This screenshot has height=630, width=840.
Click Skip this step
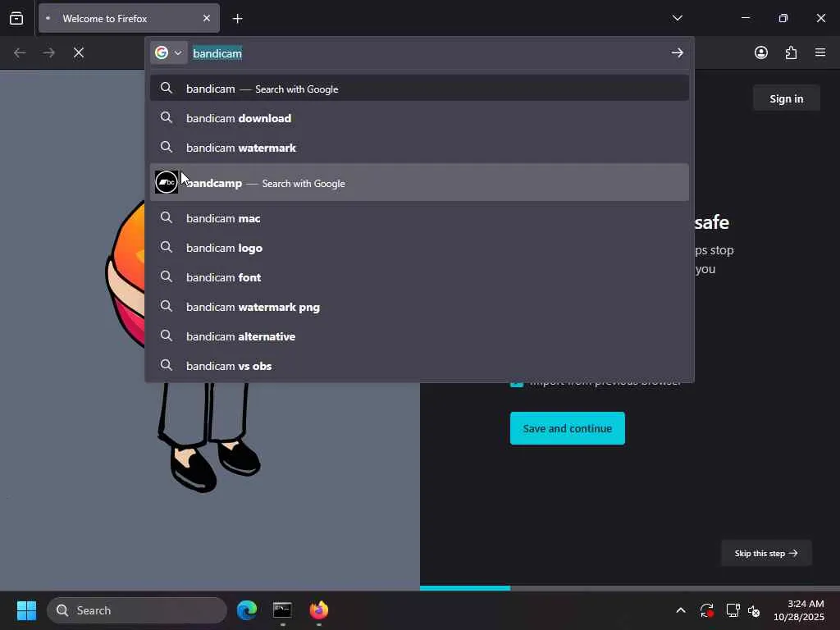(766, 553)
